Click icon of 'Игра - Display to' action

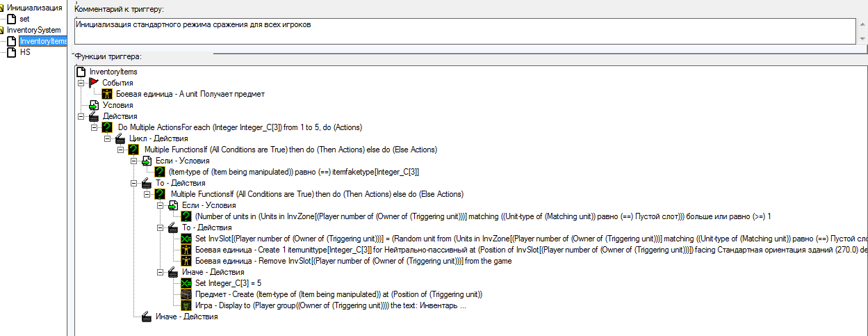pos(187,305)
